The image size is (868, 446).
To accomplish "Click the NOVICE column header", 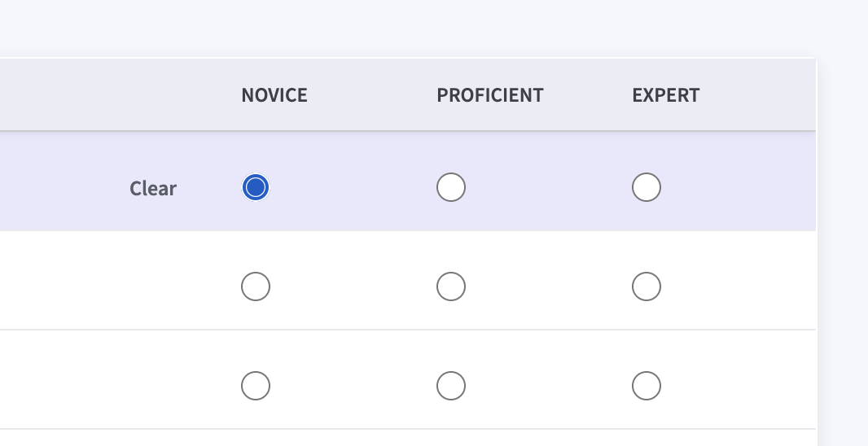I will pyautogui.click(x=274, y=95).
